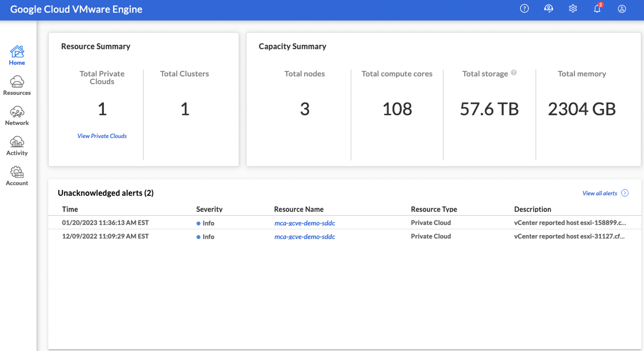Open the Home section in sidebar
644x351 pixels.
click(x=17, y=56)
